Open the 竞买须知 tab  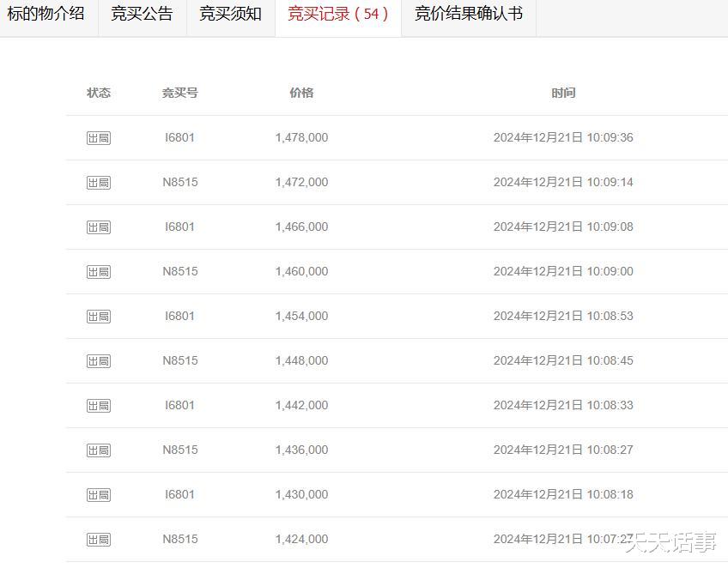231,14
